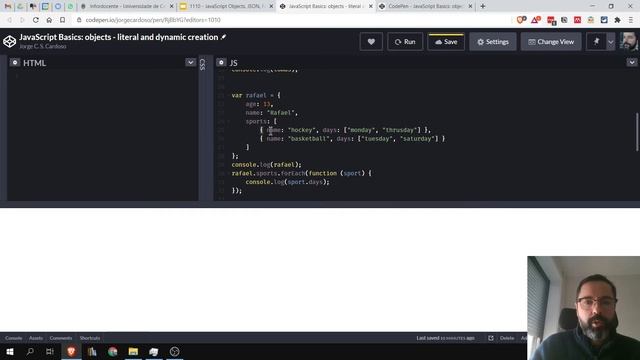Open browser main menu
Viewport: 640px width, 360px height.
[x=631, y=20]
